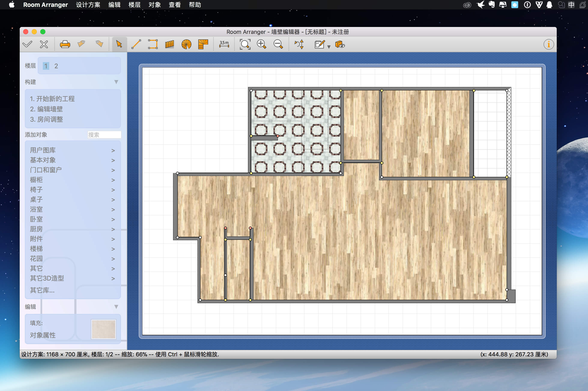Select the arrow pointer tool
Viewport: 588px width, 391px height.
coord(119,44)
